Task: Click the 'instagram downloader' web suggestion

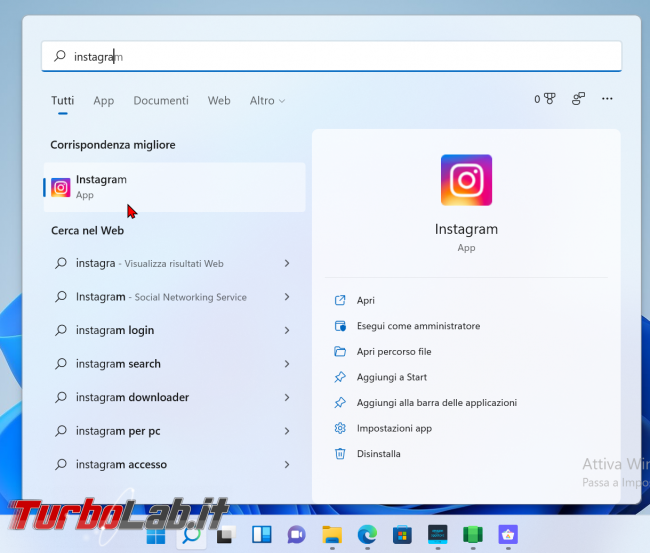Action: [132, 398]
